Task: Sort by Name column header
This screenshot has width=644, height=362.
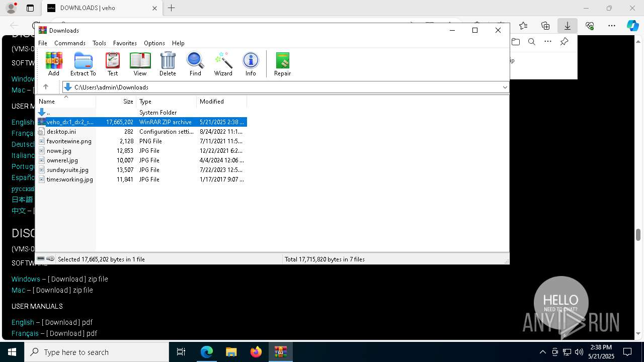Action: (65, 102)
